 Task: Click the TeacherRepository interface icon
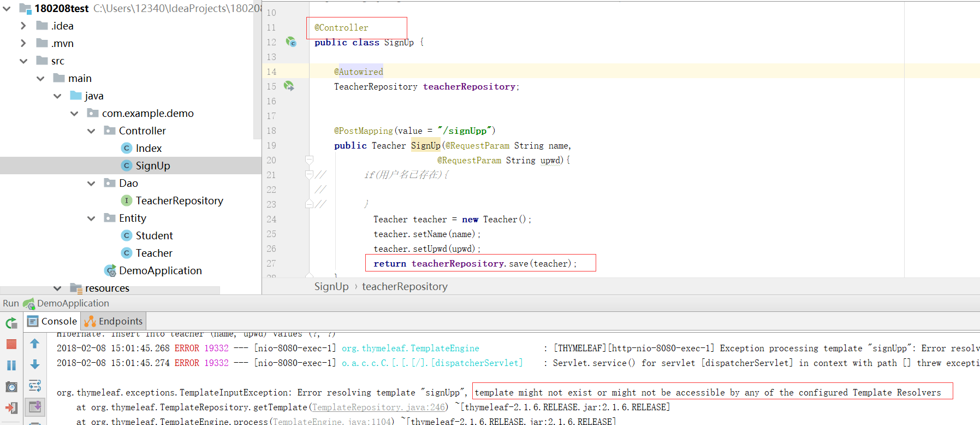click(x=127, y=200)
